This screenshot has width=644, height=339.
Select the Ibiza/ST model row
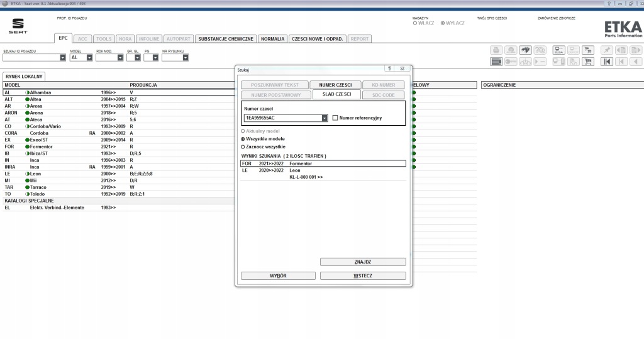[119, 153]
